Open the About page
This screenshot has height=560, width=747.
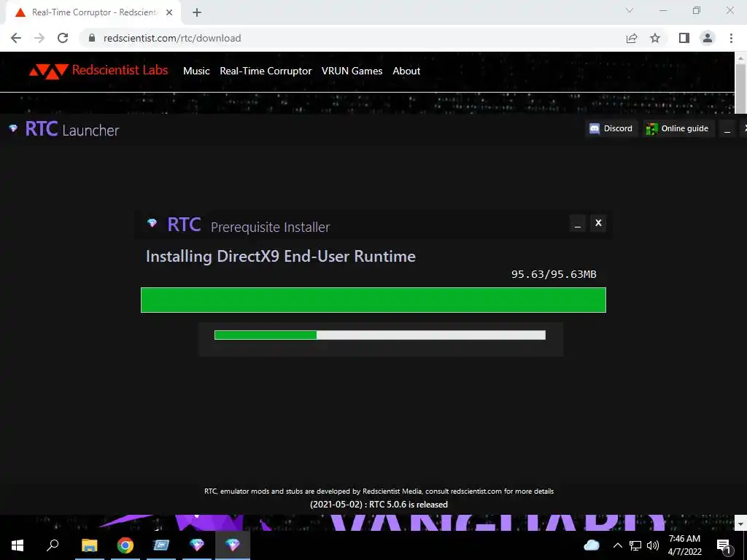(x=406, y=71)
